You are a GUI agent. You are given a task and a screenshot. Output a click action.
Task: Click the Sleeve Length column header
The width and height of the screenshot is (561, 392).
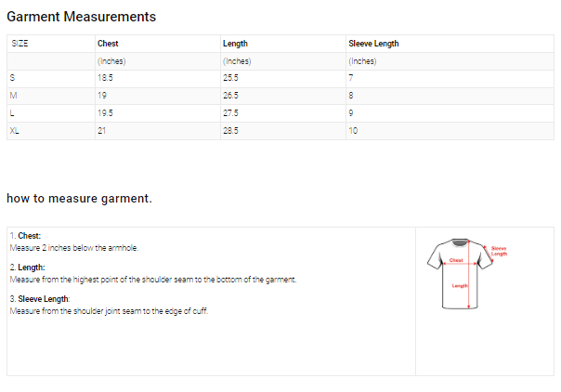(x=373, y=44)
